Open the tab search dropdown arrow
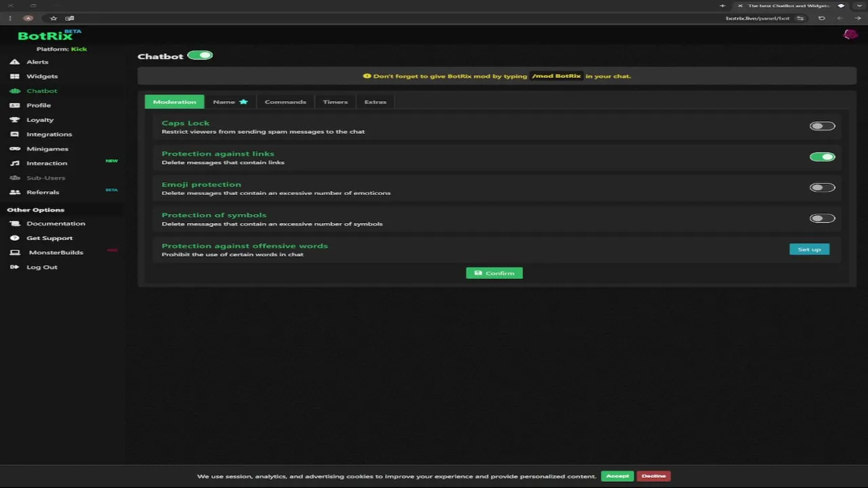 [x=859, y=5]
